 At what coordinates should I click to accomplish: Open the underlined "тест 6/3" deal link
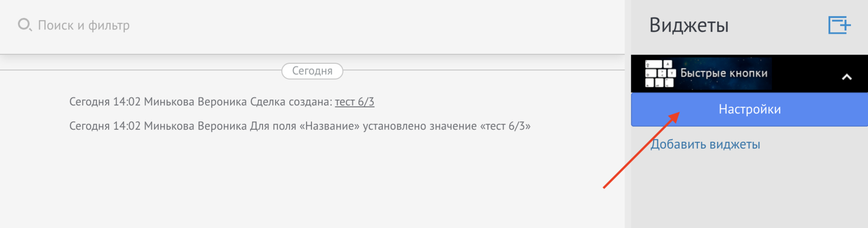[x=354, y=102]
